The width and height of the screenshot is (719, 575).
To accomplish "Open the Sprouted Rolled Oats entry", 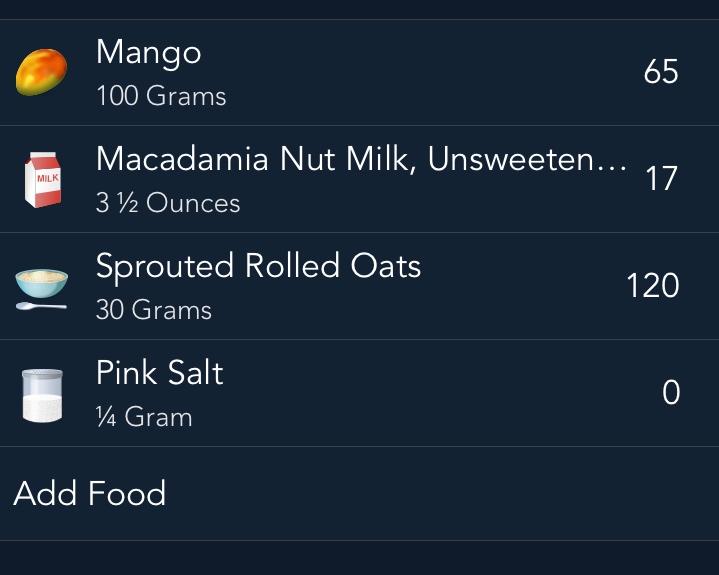I will (360, 286).
